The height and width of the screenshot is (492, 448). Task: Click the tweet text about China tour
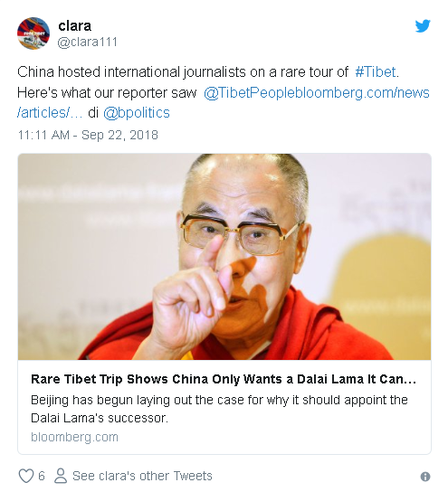[x=224, y=92]
